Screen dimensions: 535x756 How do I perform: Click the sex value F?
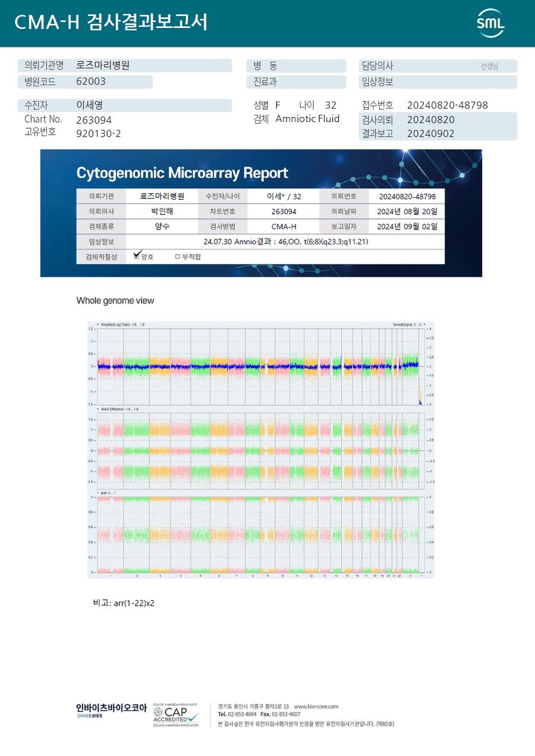[278, 105]
